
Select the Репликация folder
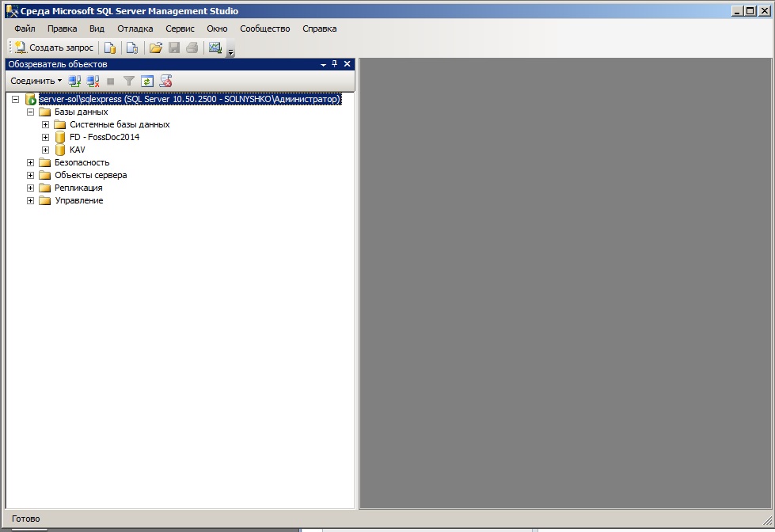[x=78, y=188]
